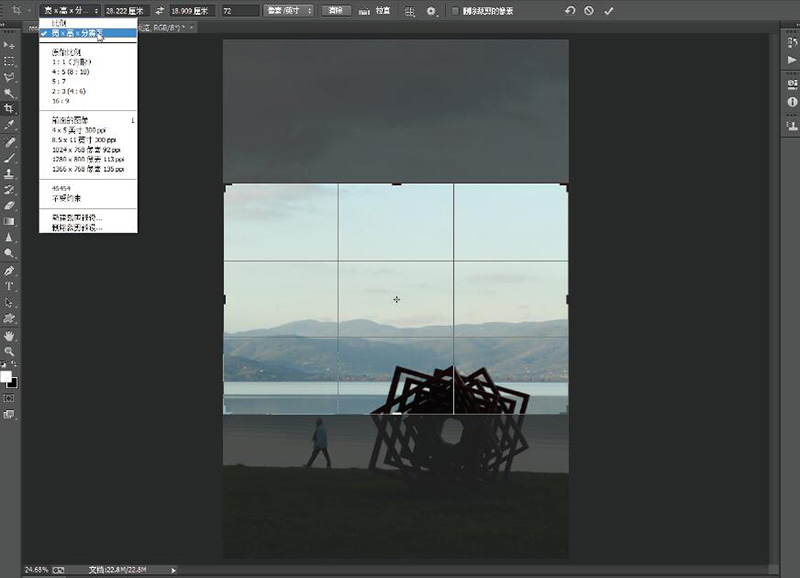The width and height of the screenshot is (800, 578).
Task: Commit the crop with the checkmark icon
Action: 608,11
